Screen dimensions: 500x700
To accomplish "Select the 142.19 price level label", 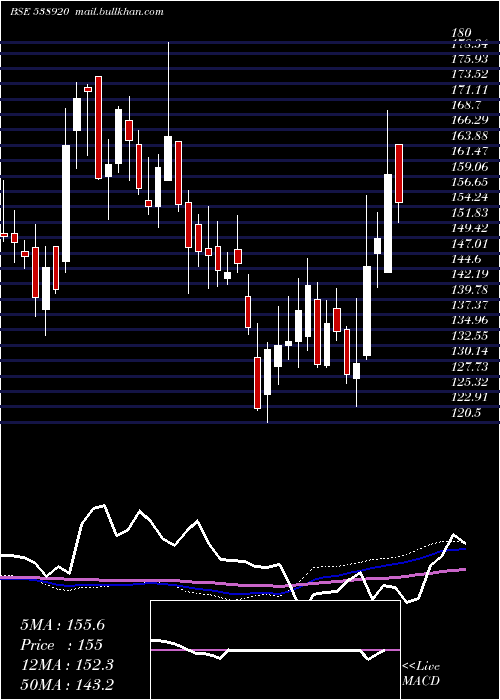I will coord(469,274).
